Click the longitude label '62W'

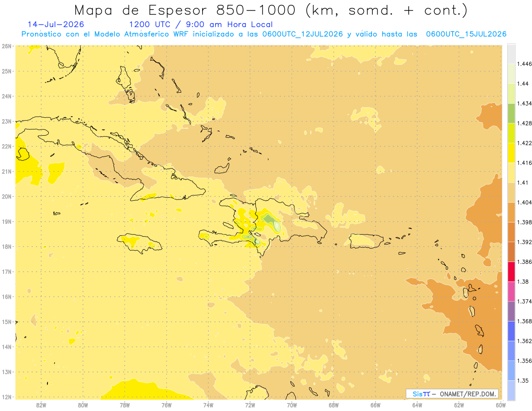459,405
